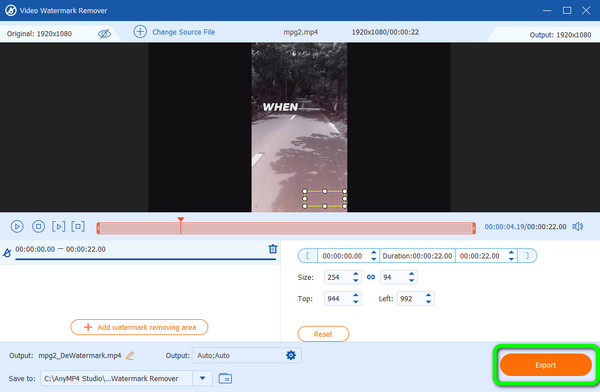600x392 pixels.
Task: Rename output file with pencil icon
Action: 130,356
